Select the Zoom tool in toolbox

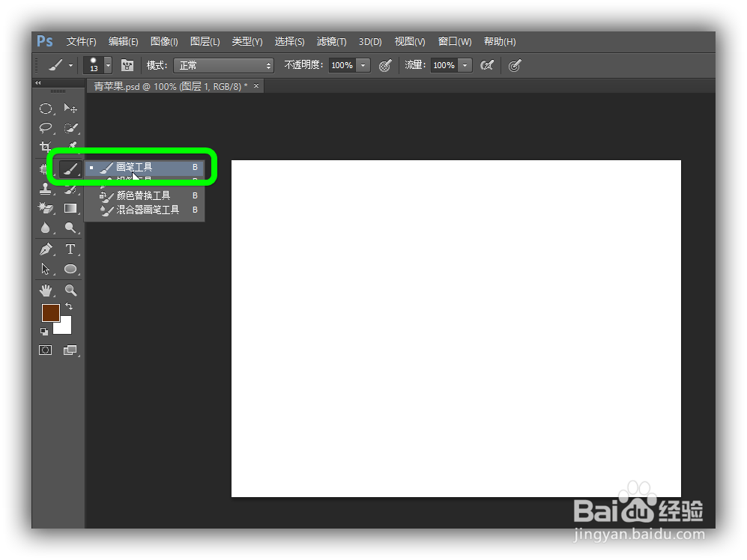[x=70, y=290]
